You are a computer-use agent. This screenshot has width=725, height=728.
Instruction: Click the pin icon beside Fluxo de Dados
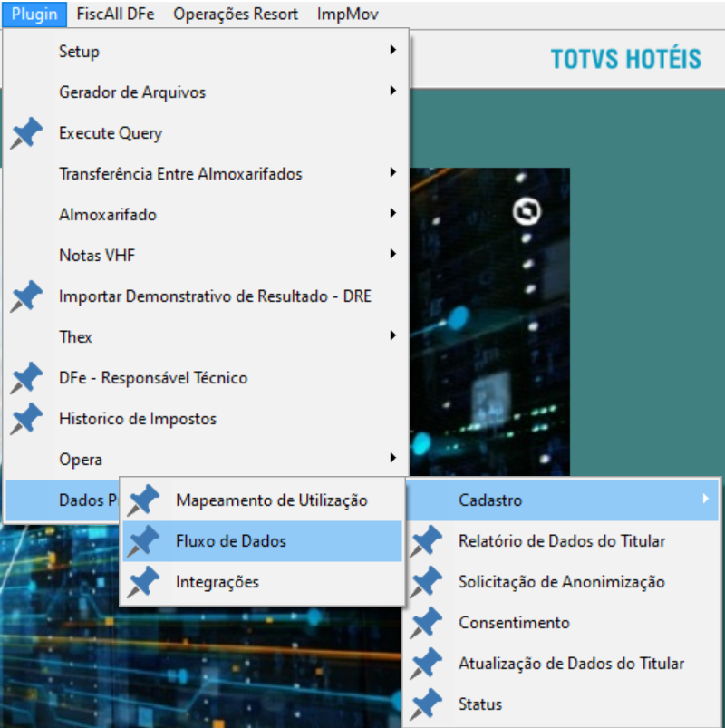(x=143, y=541)
